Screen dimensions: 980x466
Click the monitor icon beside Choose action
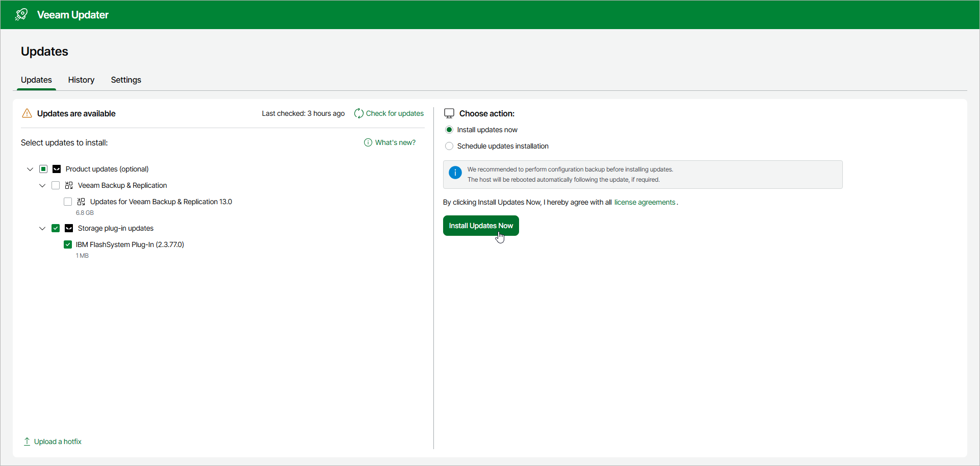[449, 113]
